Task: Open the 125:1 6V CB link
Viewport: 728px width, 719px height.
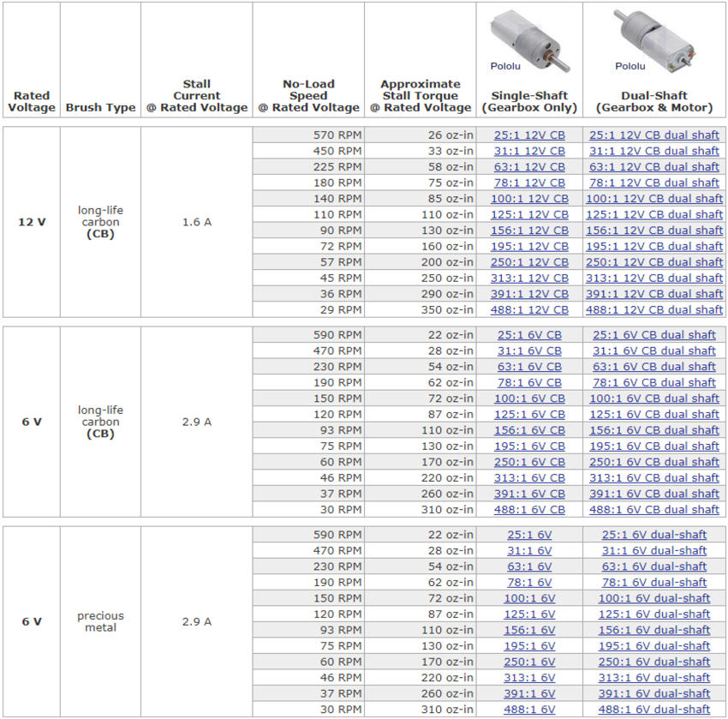Action: pos(529,414)
